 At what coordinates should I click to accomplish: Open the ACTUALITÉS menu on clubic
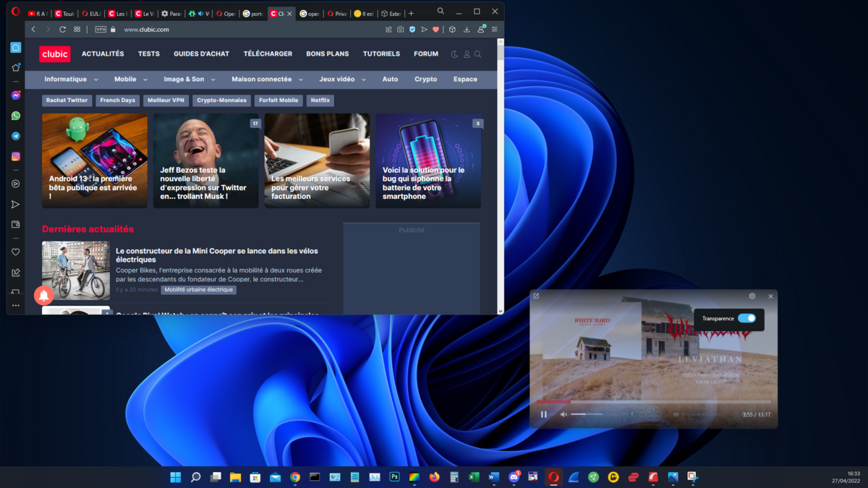tap(103, 54)
